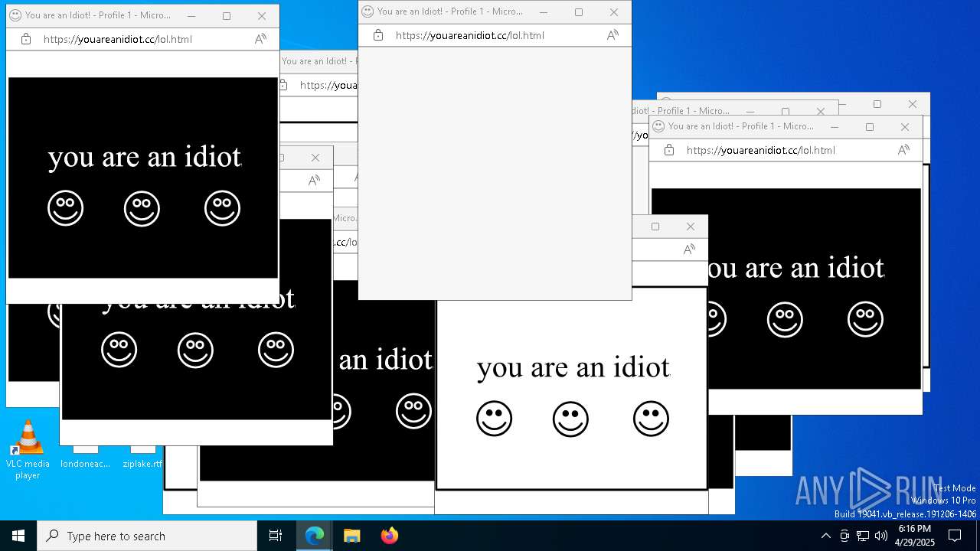This screenshot has height=551, width=980.
Task: Click the left smiley face in top-left window
Action: point(65,208)
